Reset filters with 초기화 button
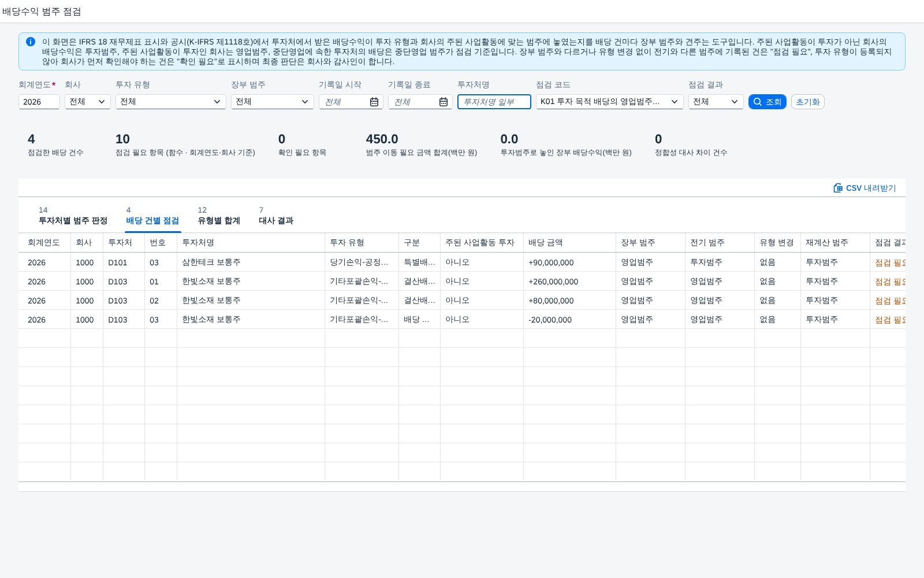 click(808, 102)
